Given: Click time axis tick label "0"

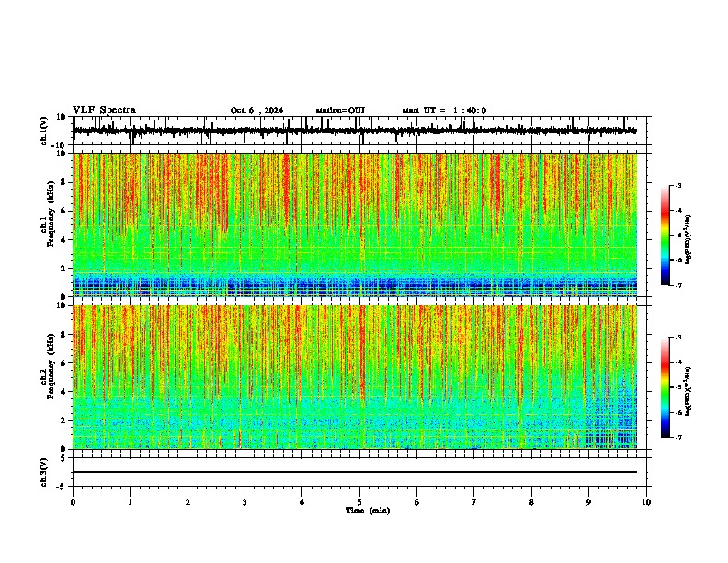Looking at the screenshot, I should point(73,502).
